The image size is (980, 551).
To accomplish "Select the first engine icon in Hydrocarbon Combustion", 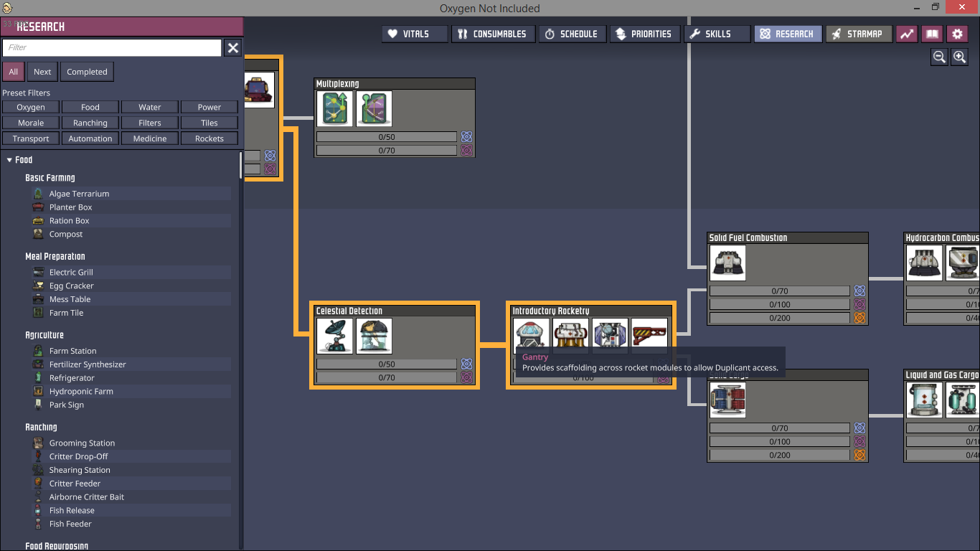I will point(925,263).
